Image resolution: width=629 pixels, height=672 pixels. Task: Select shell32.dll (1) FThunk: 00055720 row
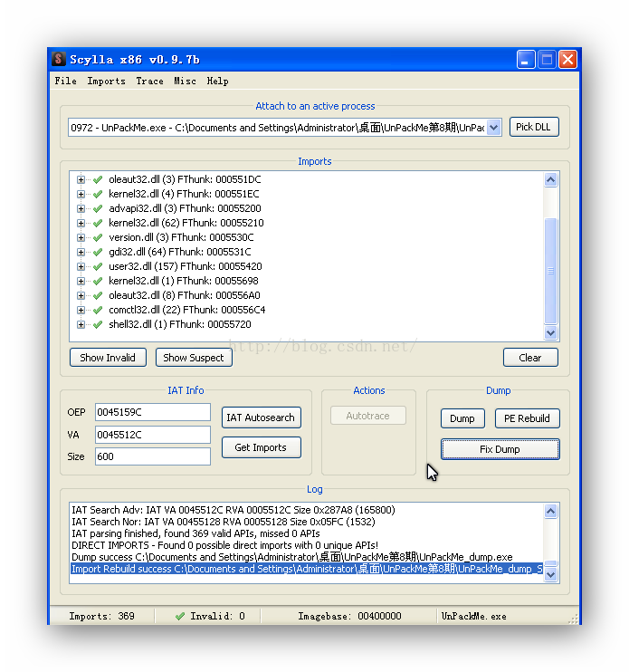pos(180,324)
